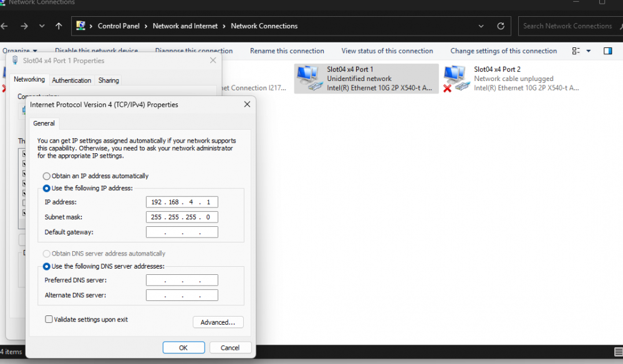Open Advanced TCP/IP settings
This screenshot has width=623, height=364.
218,322
